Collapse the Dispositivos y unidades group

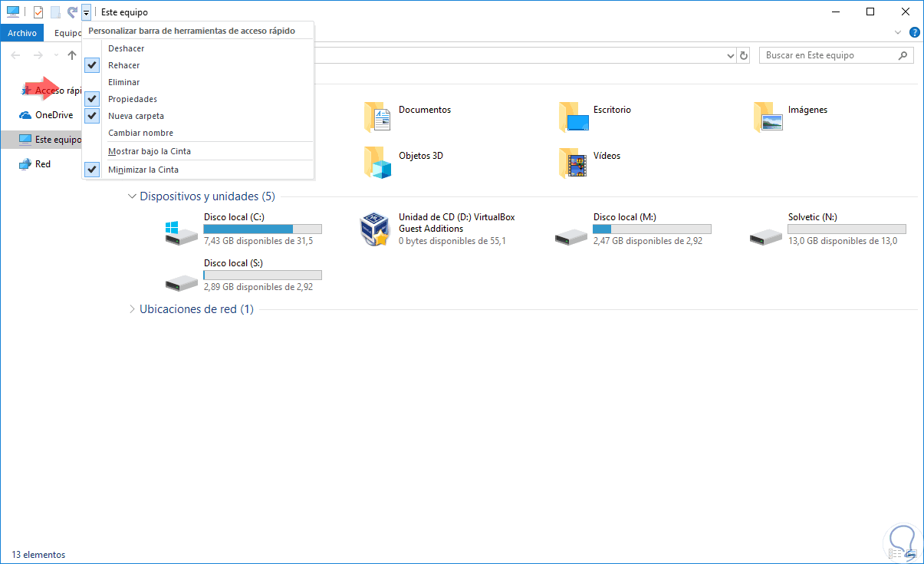[x=132, y=196]
